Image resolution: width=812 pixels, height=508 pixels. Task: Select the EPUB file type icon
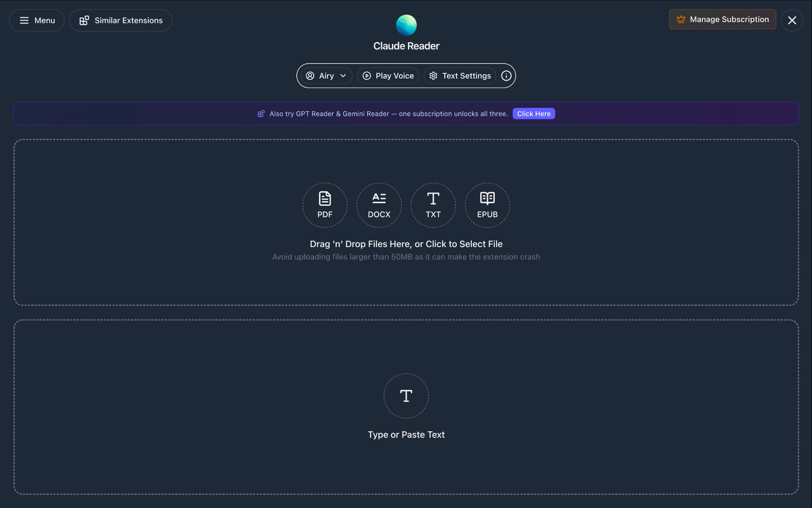click(x=487, y=205)
